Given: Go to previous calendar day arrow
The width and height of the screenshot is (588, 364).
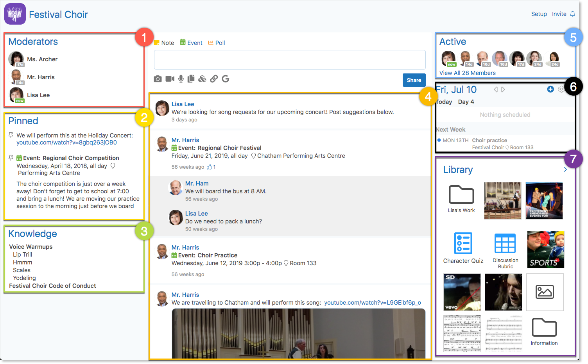Looking at the screenshot, I should [x=496, y=89].
